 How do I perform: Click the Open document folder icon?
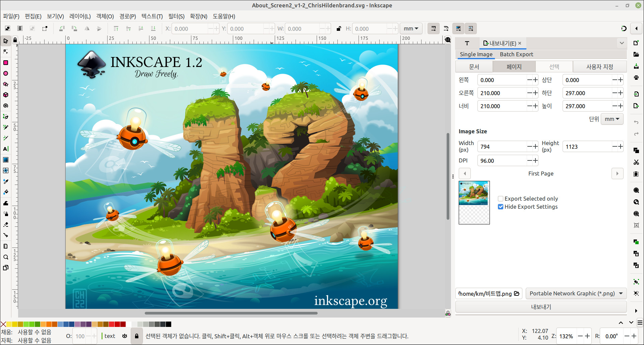tap(636, 54)
